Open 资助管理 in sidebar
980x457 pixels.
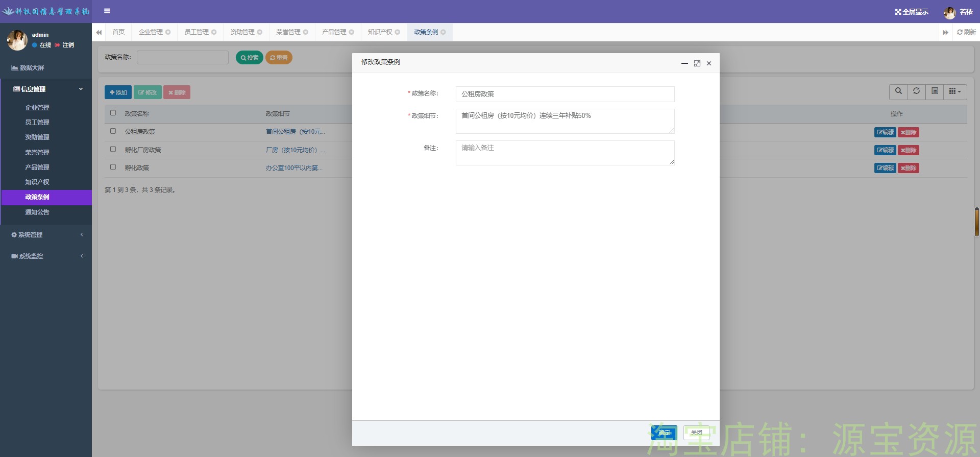[x=46, y=137]
